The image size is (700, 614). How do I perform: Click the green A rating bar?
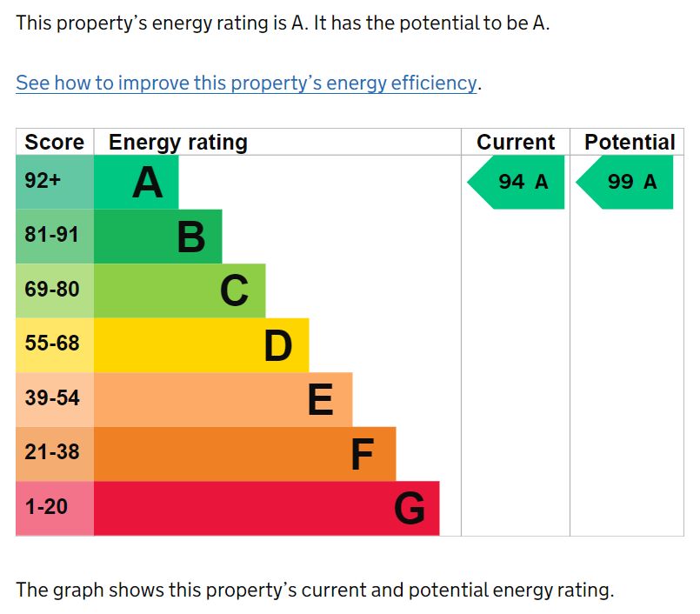[x=136, y=183]
